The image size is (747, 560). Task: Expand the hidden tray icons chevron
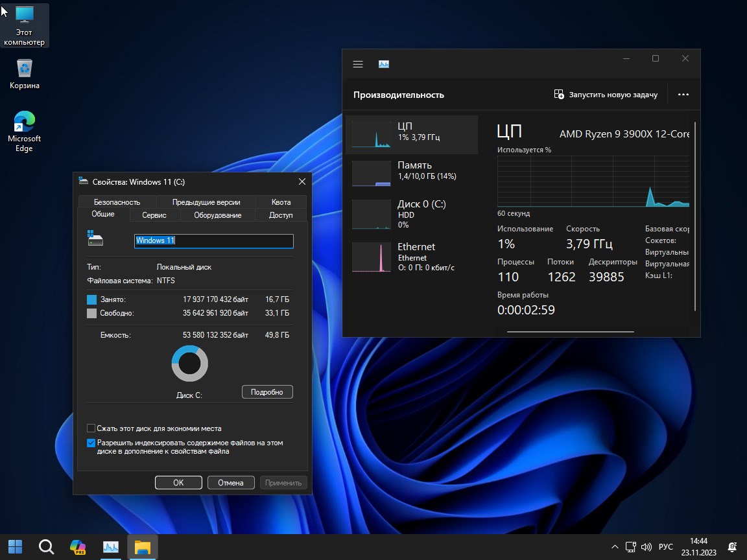(x=615, y=547)
